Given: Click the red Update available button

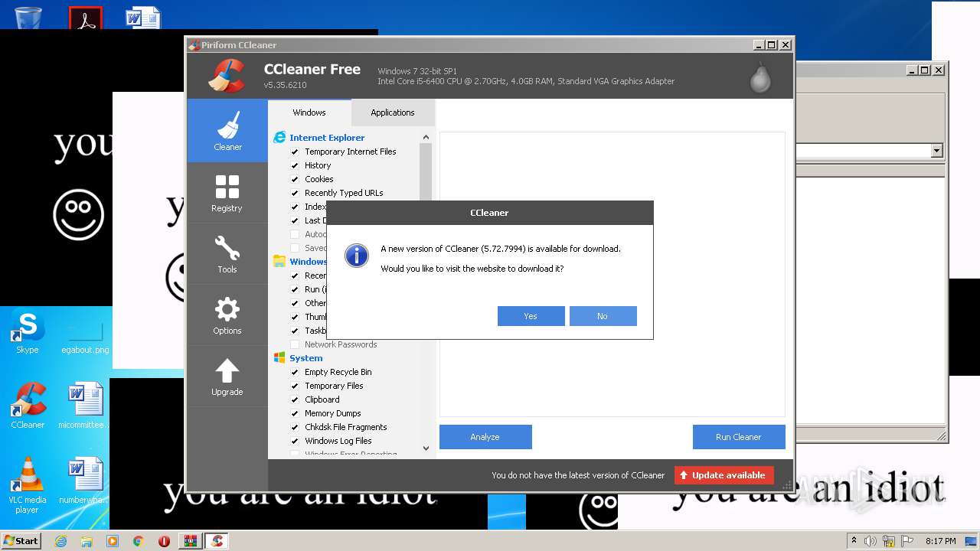Looking at the screenshot, I should point(724,475).
